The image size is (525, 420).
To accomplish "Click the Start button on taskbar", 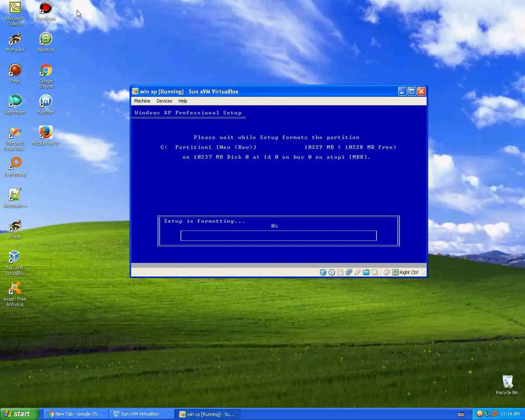I will tap(19, 414).
